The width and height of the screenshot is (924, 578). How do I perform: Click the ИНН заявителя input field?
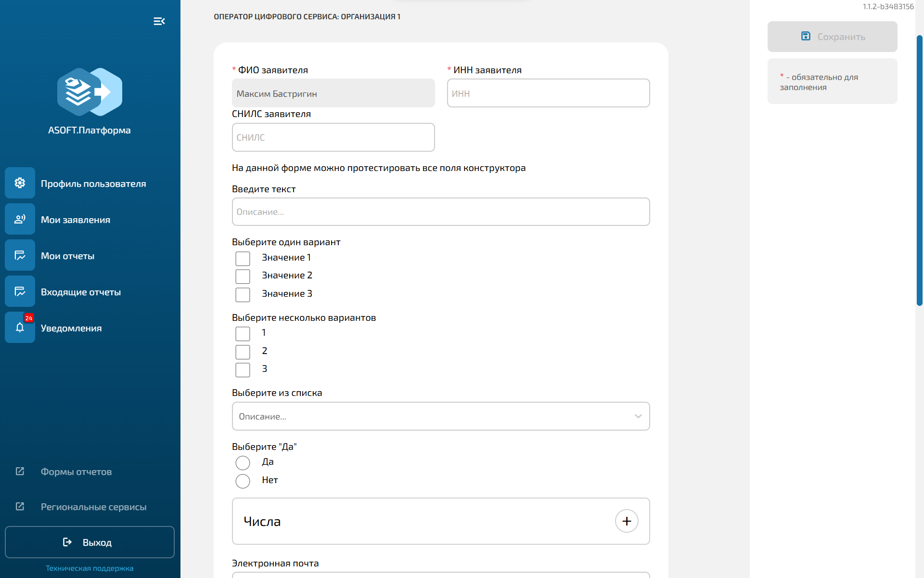(x=548, y=93)
